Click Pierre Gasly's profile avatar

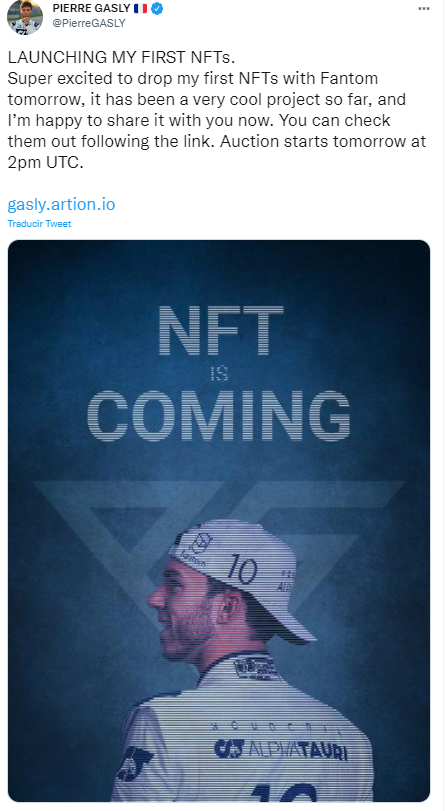tap(24, 17)
